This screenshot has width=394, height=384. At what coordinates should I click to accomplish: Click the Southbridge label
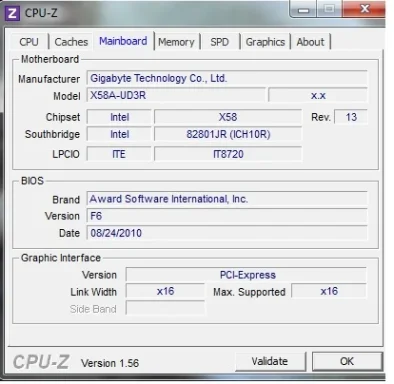click(x=52, y=134)
